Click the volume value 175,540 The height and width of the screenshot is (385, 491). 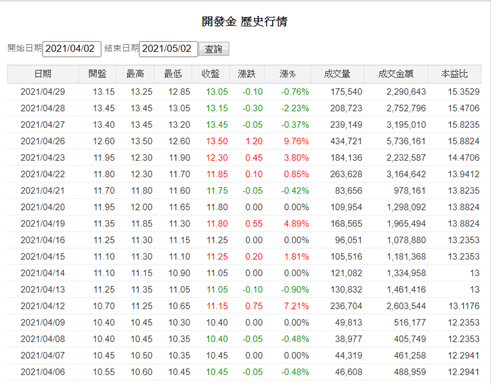point(346,92)
